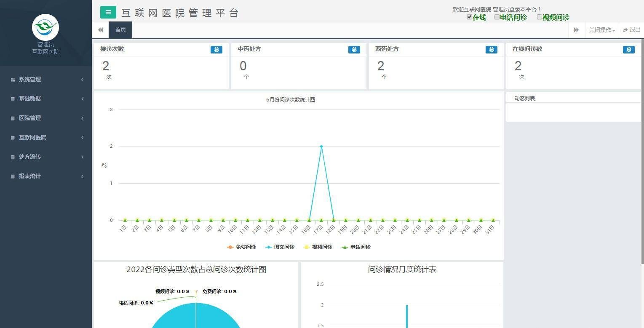Viewport: 644px width, 328px height.
Task: Uncheck the 在线 status checkbox
Action: [470, 17]
